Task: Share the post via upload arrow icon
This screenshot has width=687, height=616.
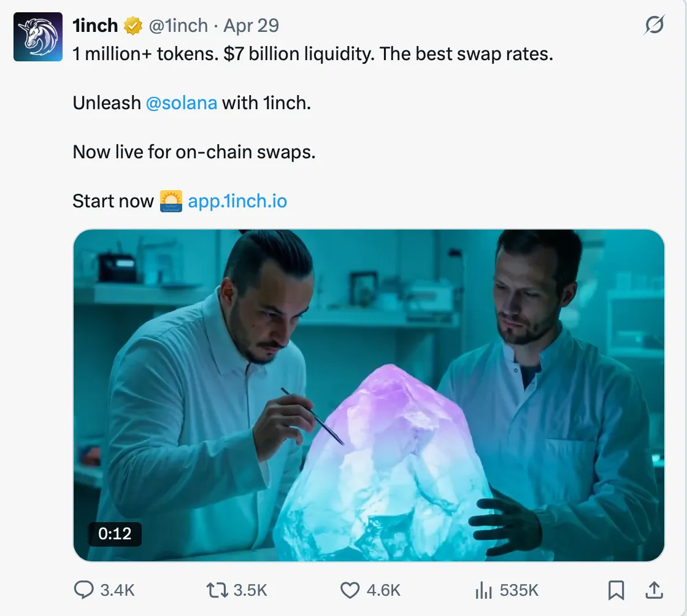Action: [654, 590]
